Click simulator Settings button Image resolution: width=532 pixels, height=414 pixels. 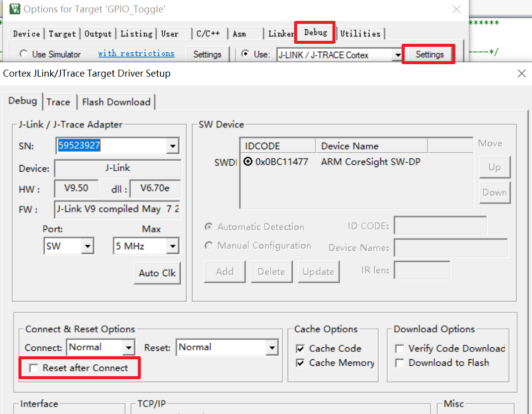[x=207, y=54]
